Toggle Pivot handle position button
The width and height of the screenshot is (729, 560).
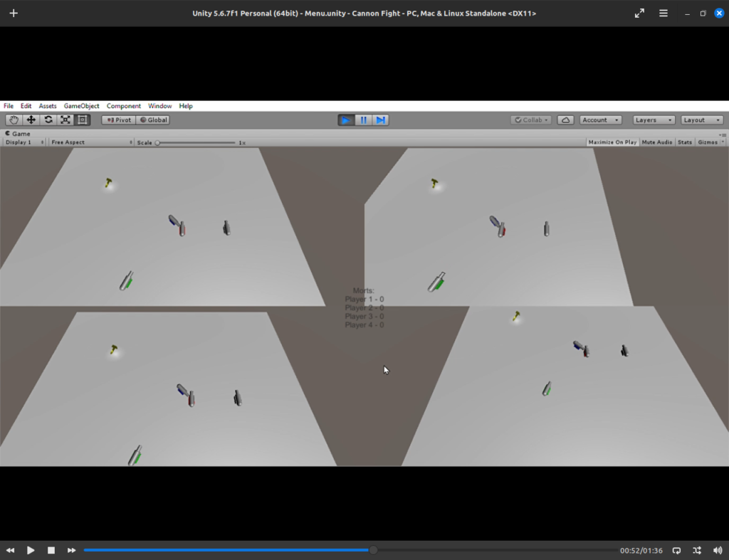click(x=118, y=120)
